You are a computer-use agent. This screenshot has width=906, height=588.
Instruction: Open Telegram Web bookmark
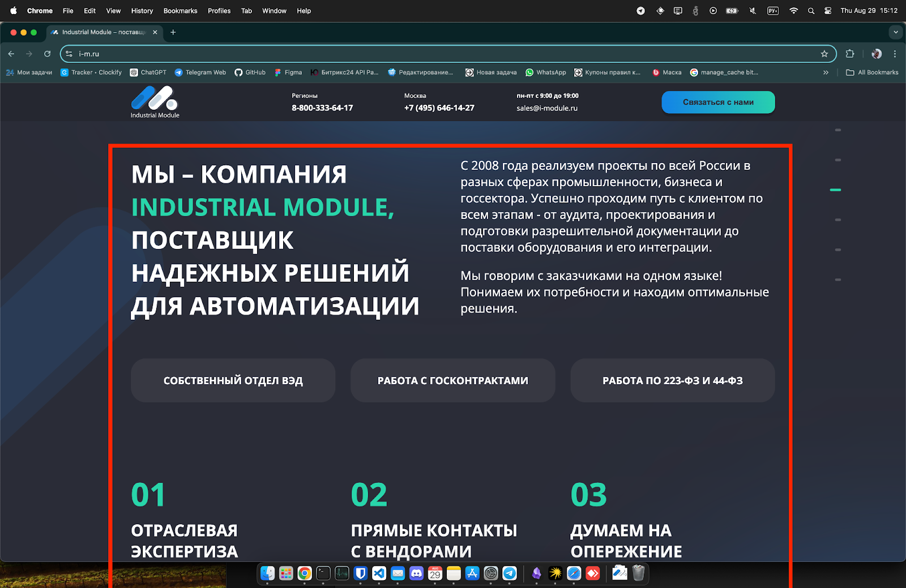[x=200, y=72]
